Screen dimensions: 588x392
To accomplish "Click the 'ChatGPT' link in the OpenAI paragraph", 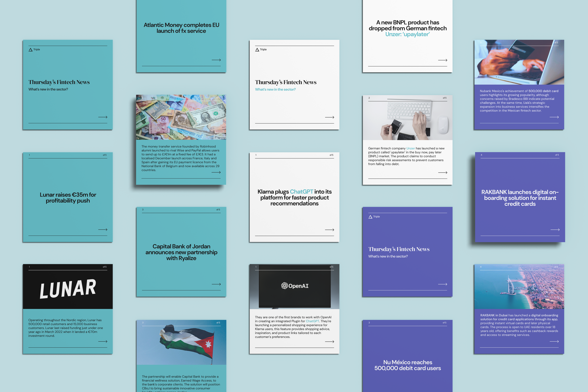I will click(x=313, y=321).
